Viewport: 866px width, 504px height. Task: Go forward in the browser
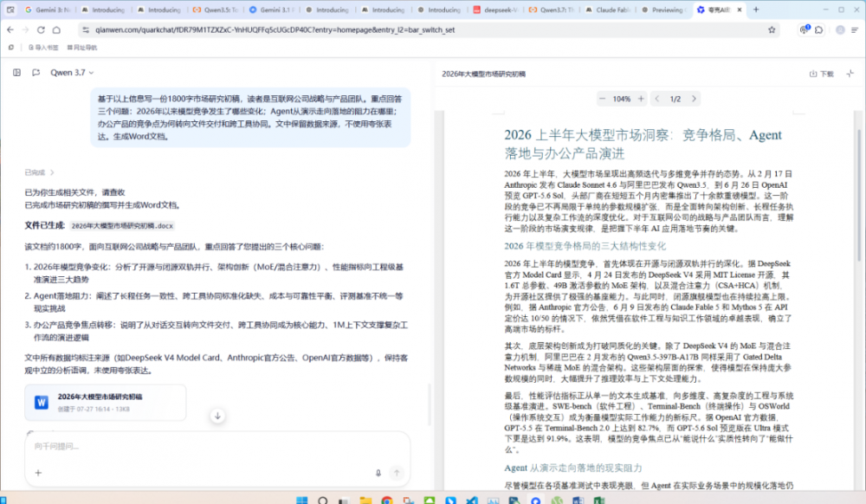tap(25, 29)
